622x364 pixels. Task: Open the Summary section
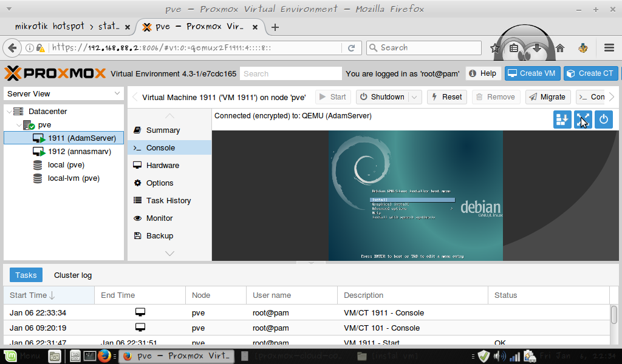click(169, 130)
